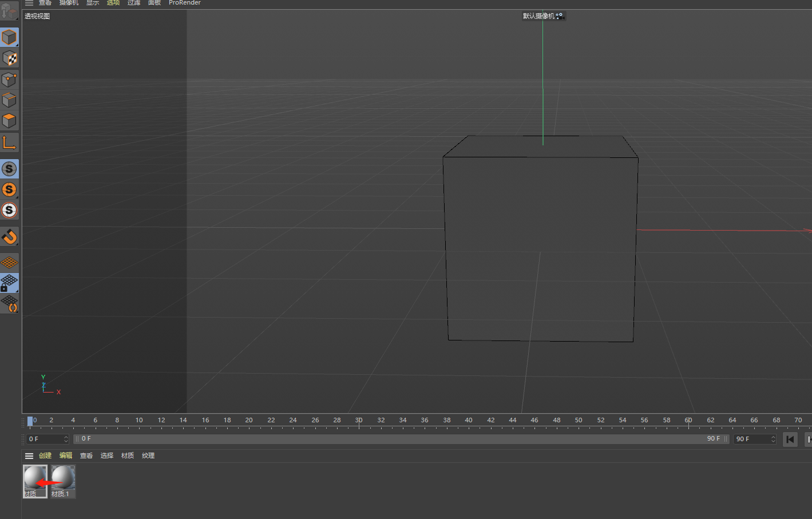
Task: Select the workplane orange grid icon
Action: point(9,263)
